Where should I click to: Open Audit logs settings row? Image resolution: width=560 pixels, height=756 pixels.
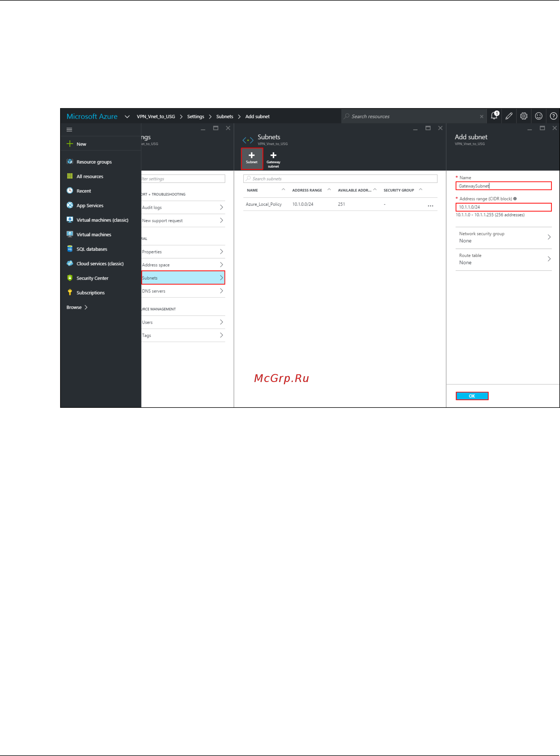tap(183, 207)
